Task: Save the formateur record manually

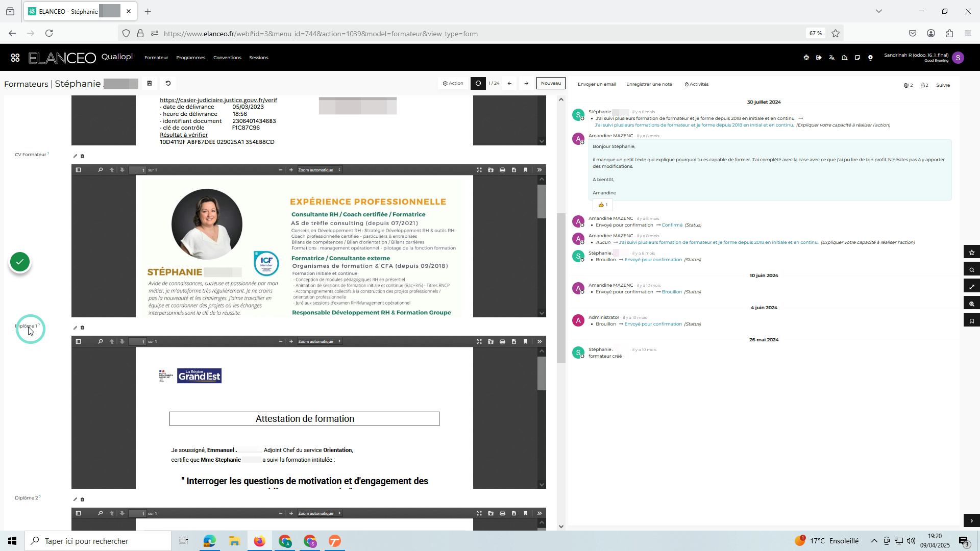Action: pyautogui.click(x=150, y=84)
